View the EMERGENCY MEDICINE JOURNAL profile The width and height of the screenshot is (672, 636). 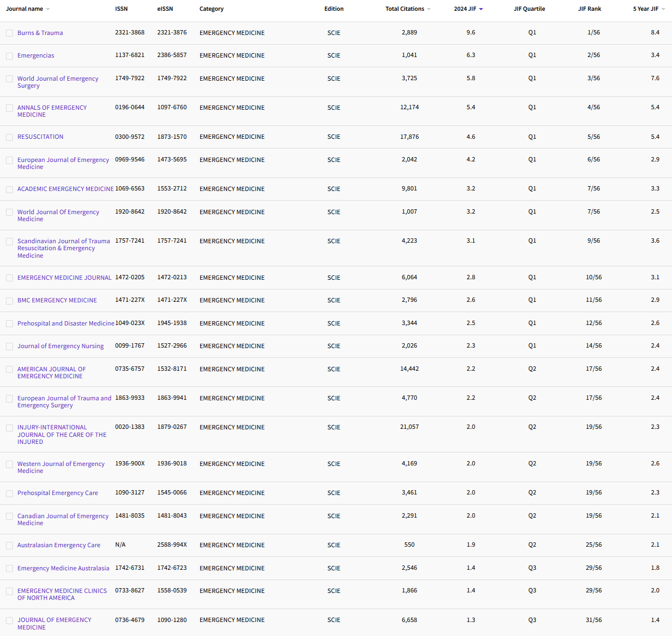65,278
